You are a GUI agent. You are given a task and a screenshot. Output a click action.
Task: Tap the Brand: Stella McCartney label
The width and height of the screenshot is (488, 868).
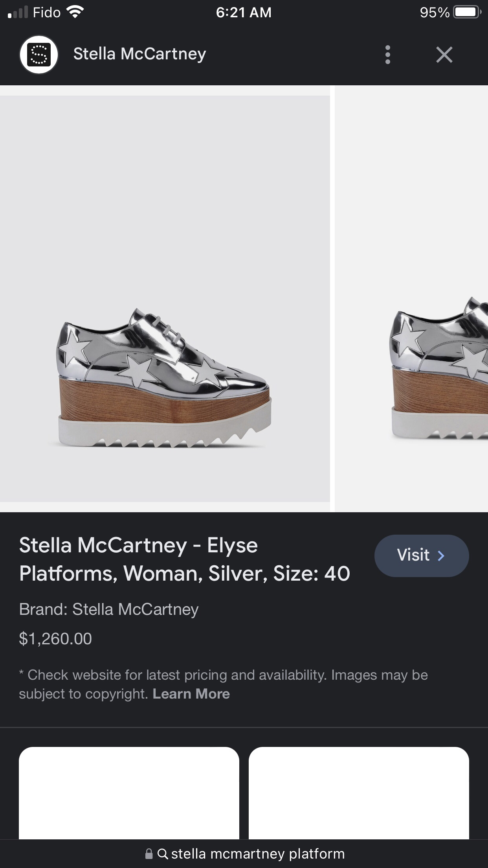(x=109, y=610)
